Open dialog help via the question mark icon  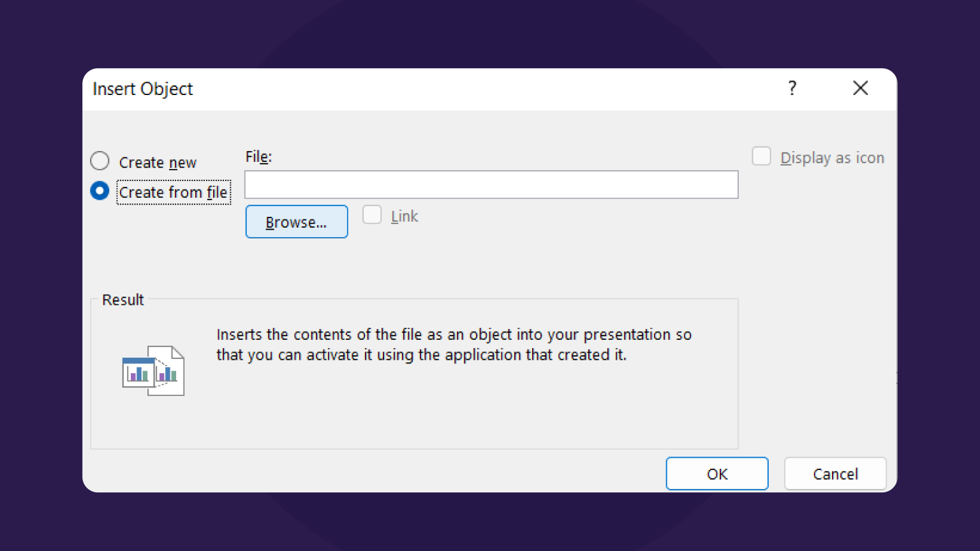(792, 89)
